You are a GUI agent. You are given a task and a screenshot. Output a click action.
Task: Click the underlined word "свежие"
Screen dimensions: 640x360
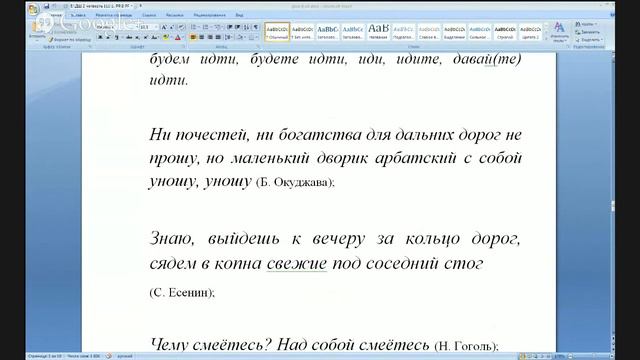click(x=297, y=263)
